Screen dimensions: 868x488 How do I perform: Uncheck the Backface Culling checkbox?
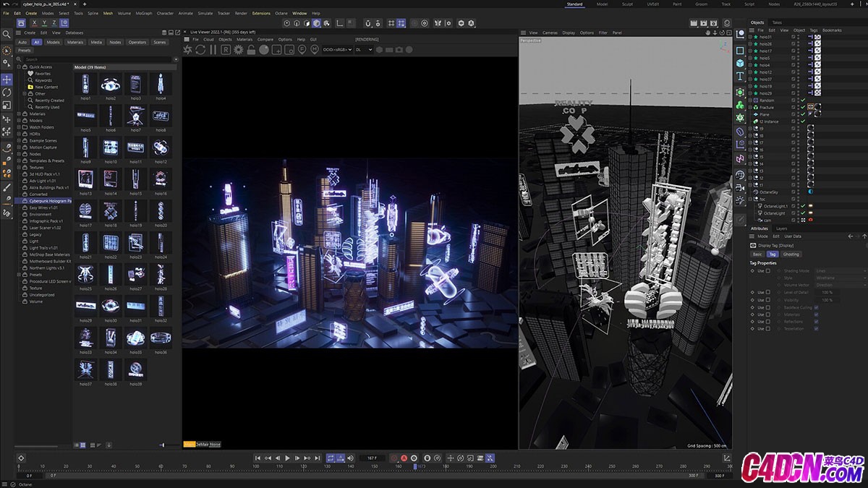coord(817,307)
